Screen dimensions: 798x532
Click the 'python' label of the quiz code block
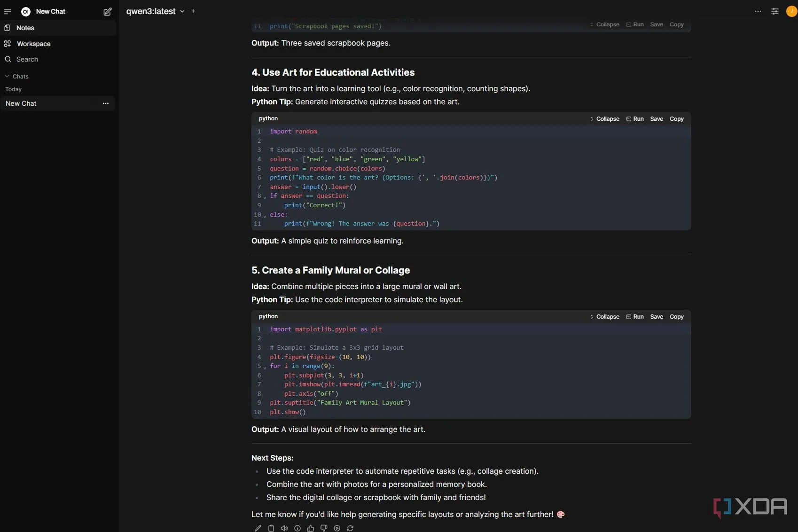click(268, 118)
